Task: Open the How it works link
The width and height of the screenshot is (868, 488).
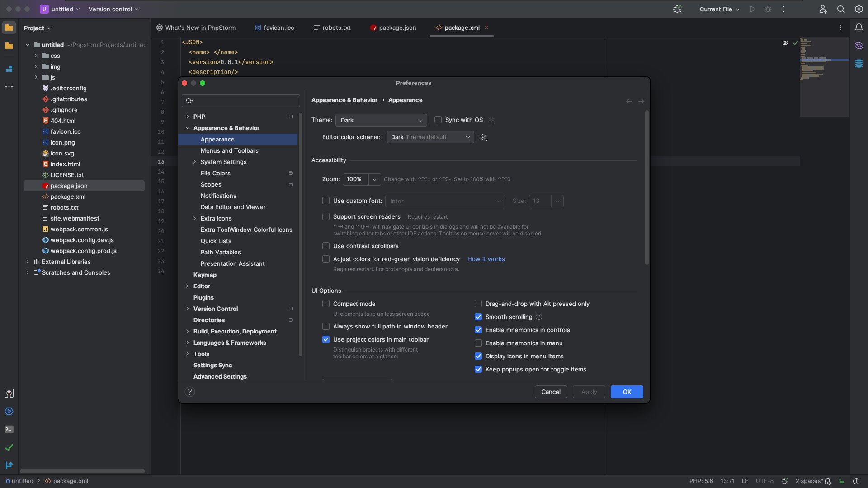Action: click(486, 259)
